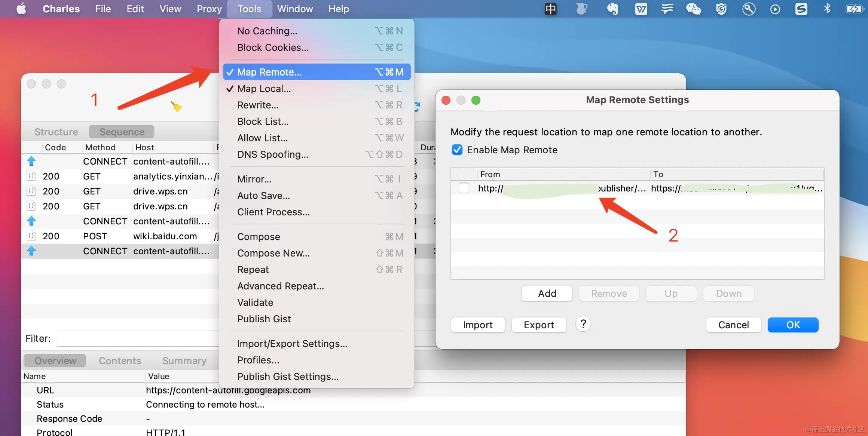868x436 pixels.
Task: Open the Bluetooth menu bar icon
Action: [827, 9]
